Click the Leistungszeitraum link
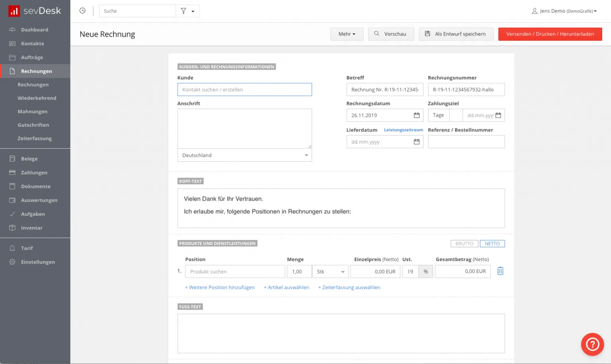The image size is (611, 364). 403,130
